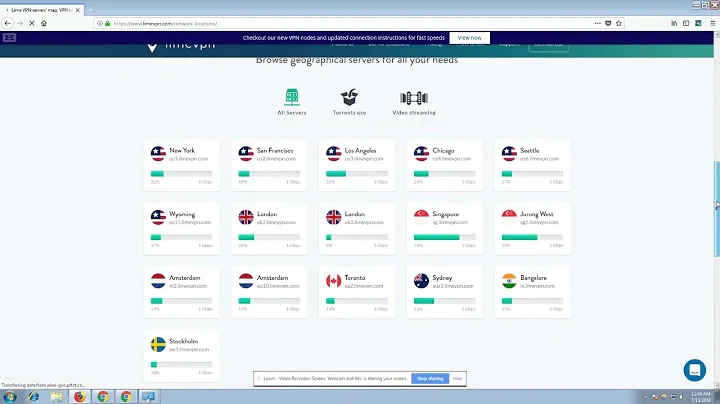Click the US flag beside Seattle

pos(509,153)
